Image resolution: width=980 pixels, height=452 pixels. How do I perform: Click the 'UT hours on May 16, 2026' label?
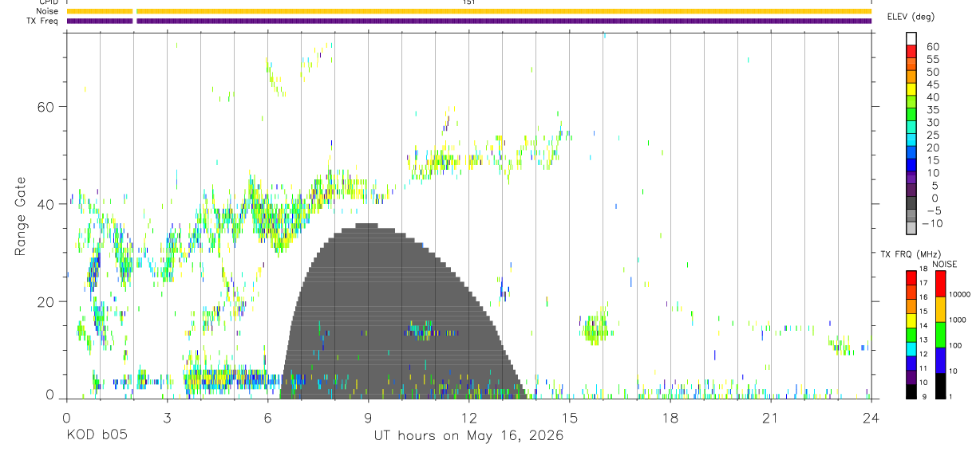tap(468, 436)
